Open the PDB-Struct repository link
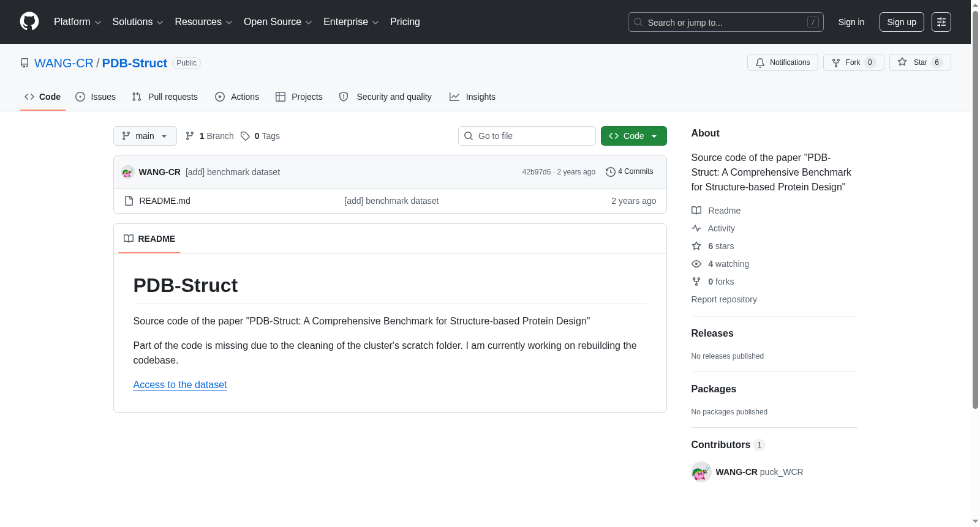This screenshot has width=980, height=527. tap(135, 63)
